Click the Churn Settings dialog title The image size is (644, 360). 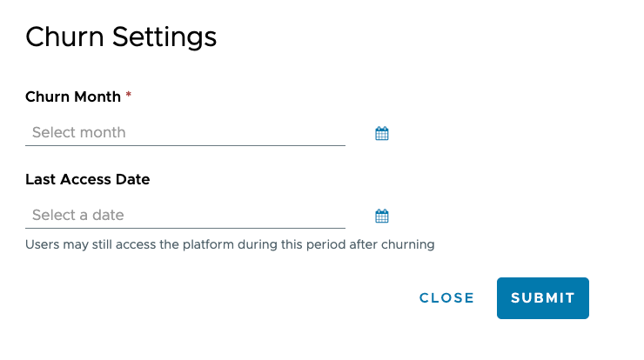pyautogui.click(x=121, y=37)
